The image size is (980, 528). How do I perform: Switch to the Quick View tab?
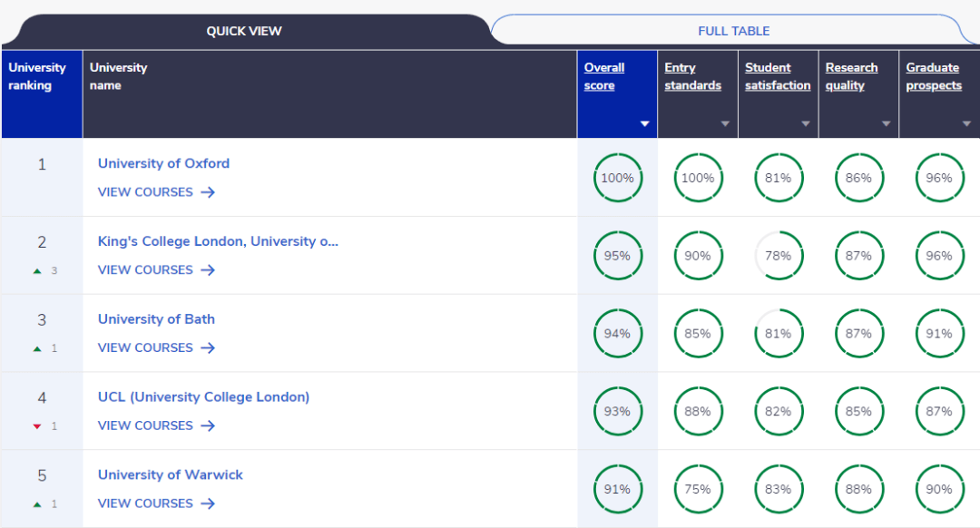pyautogui.click(x=244, y=31)
